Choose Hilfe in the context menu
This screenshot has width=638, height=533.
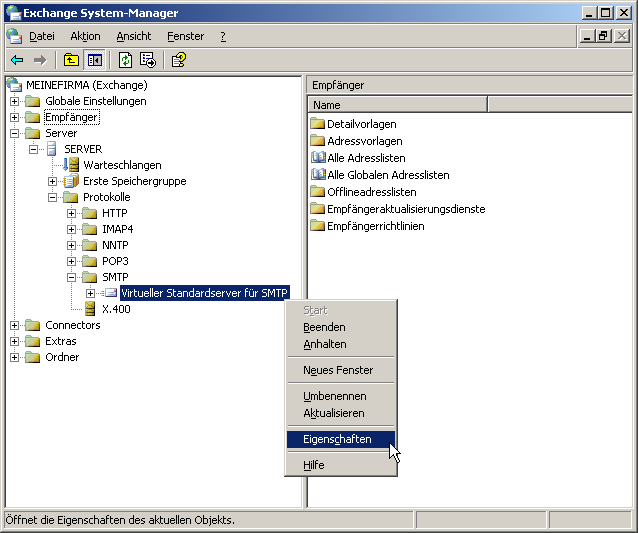tap(341, 465)
